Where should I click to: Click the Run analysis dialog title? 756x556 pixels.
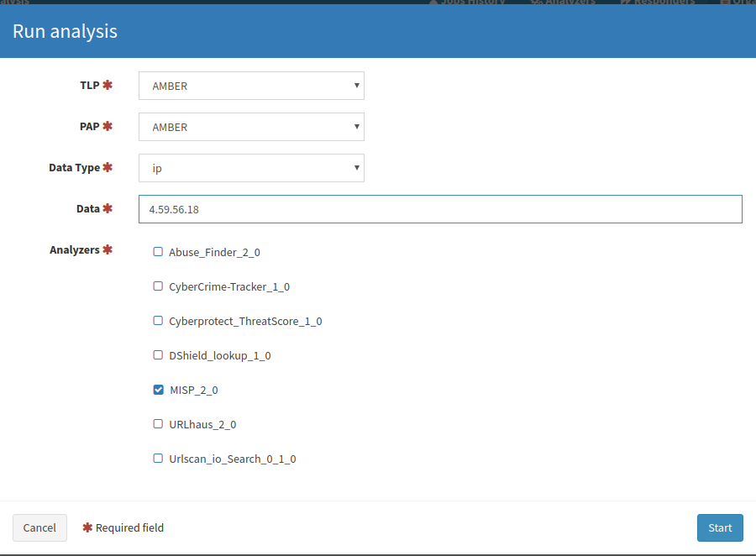coord(65,31)
